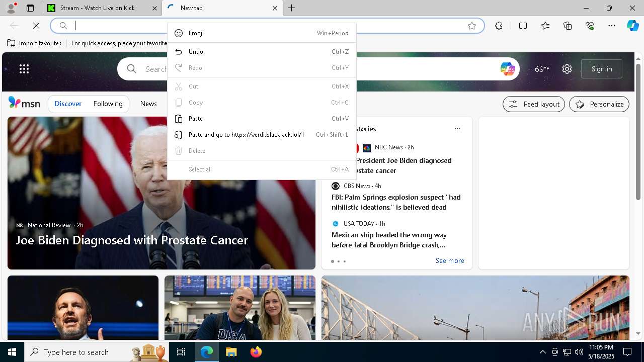Open a new browser tab
The width and height of the screenshot is (644, 362).
tap(292, 8)
